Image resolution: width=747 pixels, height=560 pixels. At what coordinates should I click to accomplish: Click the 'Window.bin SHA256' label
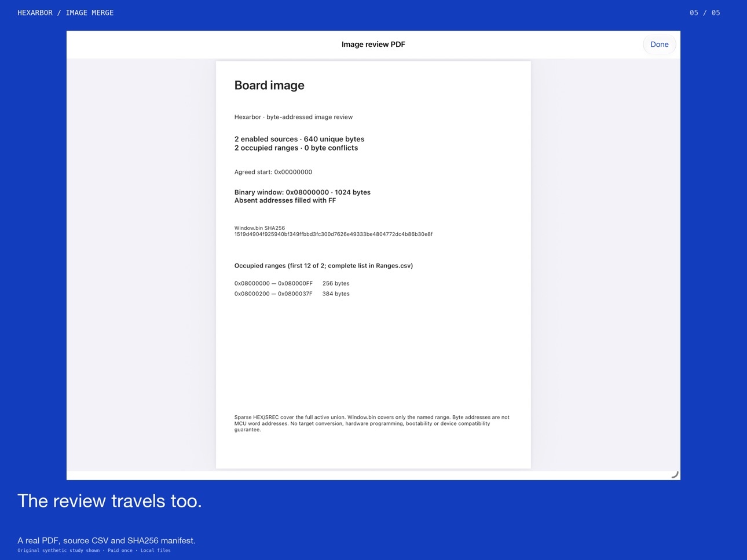[259, 228]
